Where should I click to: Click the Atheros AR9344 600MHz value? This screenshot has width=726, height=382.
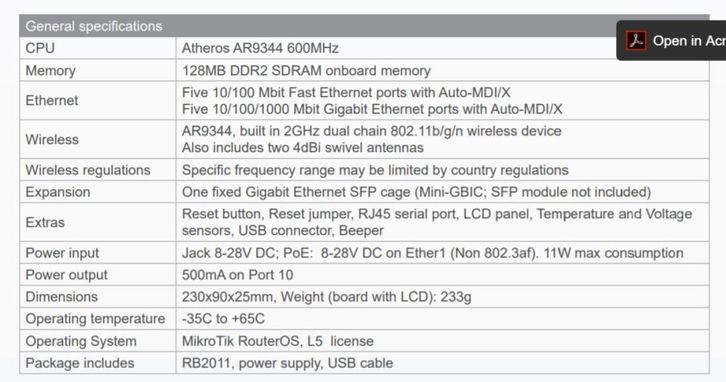coord(260,48)
